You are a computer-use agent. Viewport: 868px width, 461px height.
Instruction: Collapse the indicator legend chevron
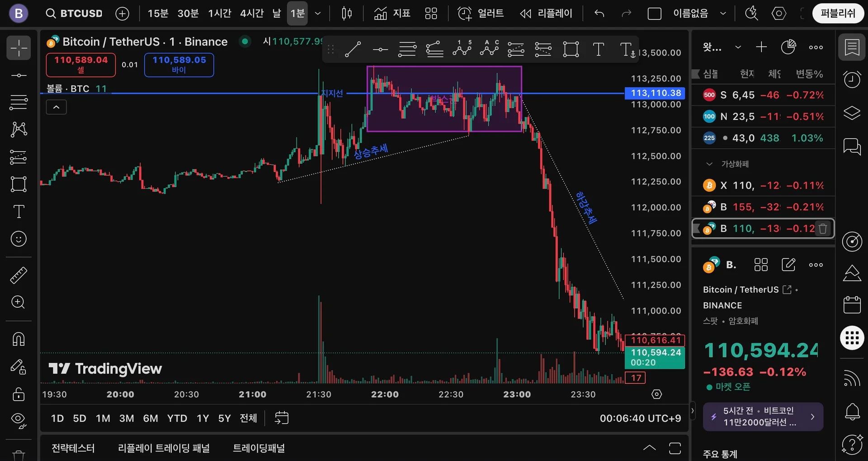[57, 107]
